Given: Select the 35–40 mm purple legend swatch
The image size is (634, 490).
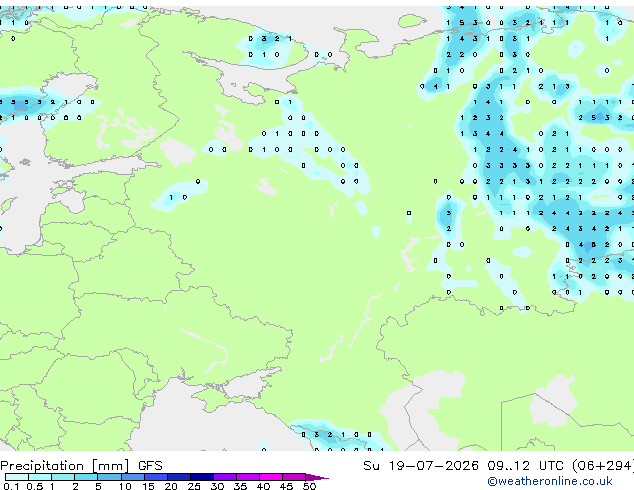Looking at the screenshot, I should [248, 477].
